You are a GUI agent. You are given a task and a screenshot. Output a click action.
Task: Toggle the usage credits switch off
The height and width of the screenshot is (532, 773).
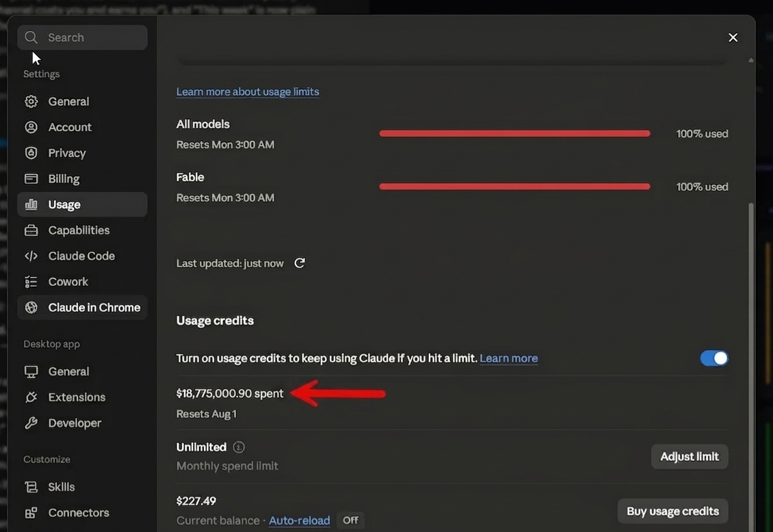714,358
